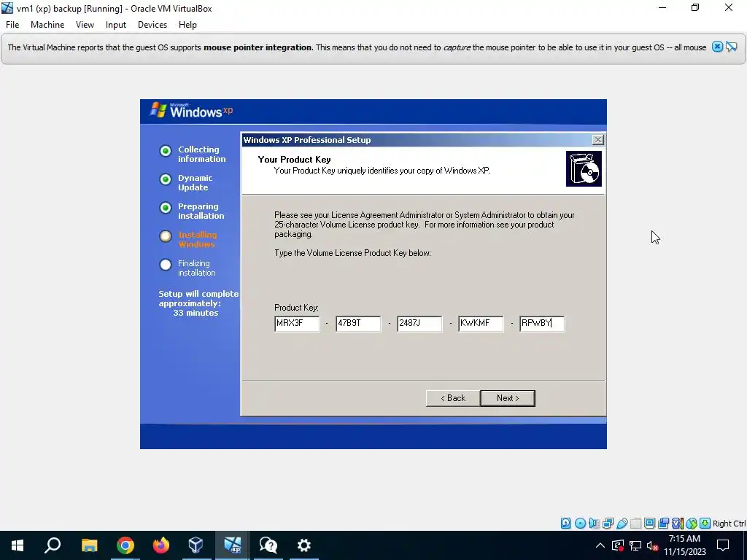Screen dimensions: 747x560
Task: Open the File menu
Action: pyautogui.click(x=12, y=25)
